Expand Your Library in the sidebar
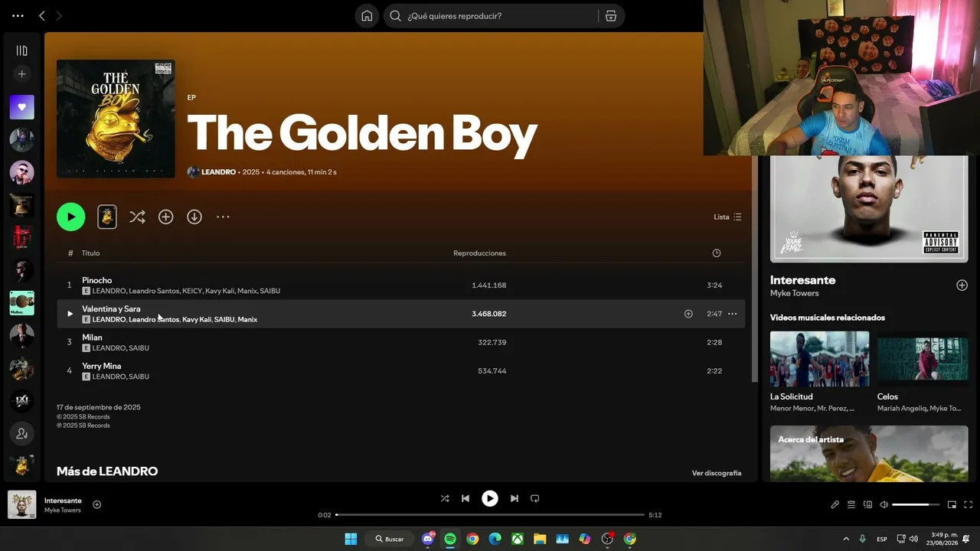This screenshot has height=551, width=980. click(x=21, y=51)
